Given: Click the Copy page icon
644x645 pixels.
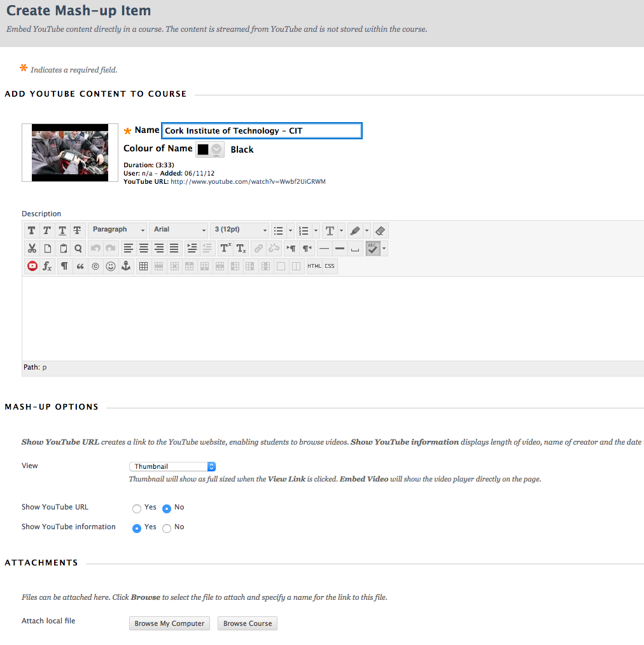Looking at the screenshot, I should coord(48,249).
